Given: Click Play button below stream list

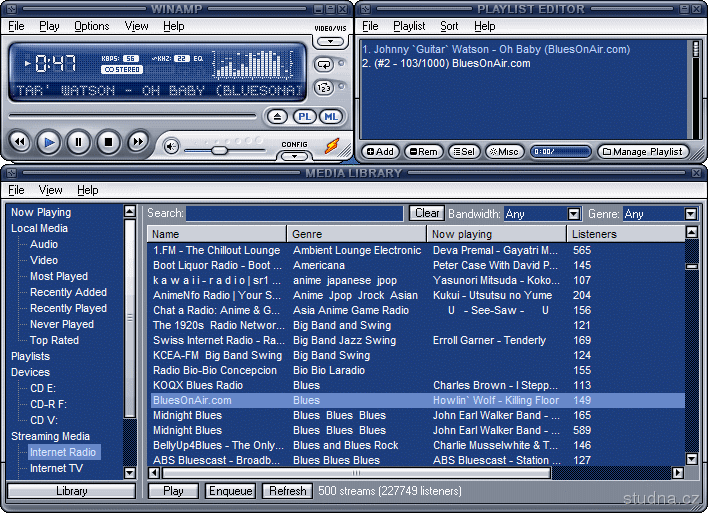Looking at the screenshot, I should pos(173,491).
